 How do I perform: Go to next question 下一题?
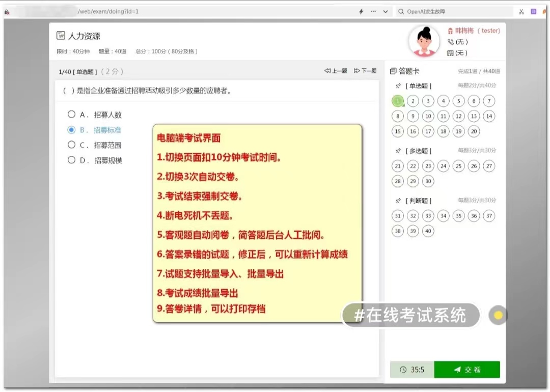click(365, 71)
